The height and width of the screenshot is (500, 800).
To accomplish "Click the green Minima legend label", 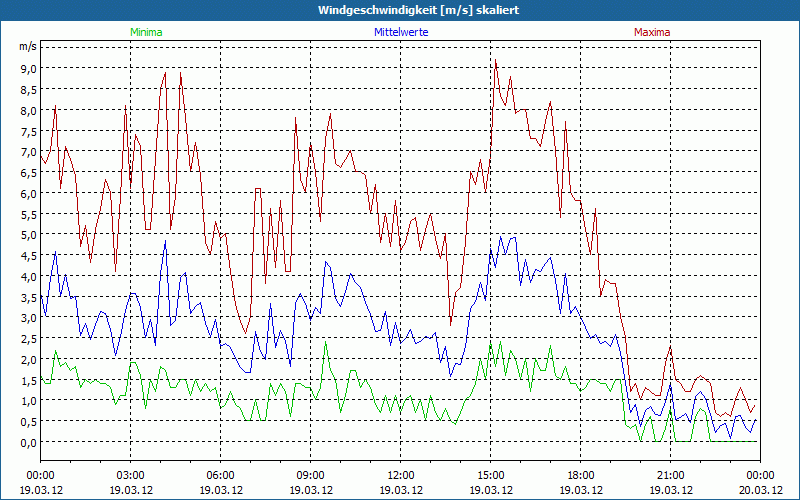I will (146, 32).
